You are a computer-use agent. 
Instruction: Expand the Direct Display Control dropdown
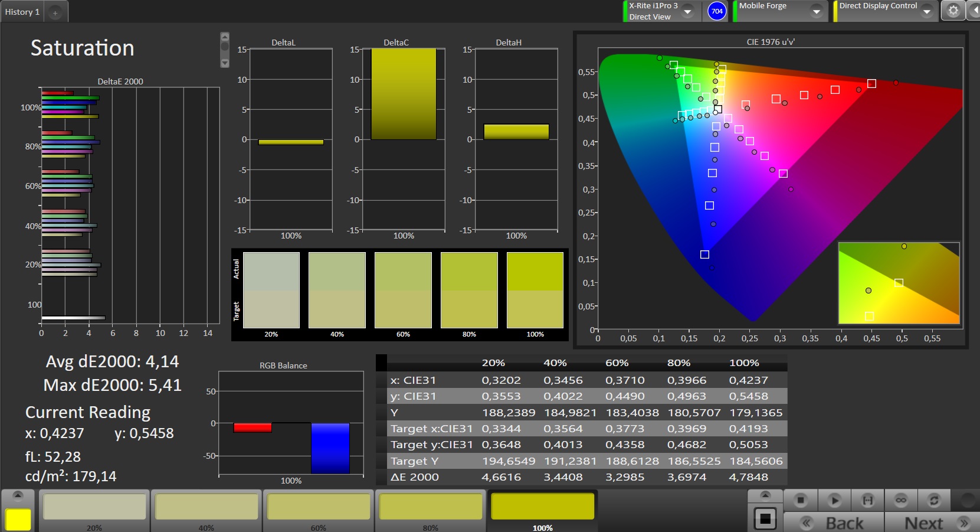[x=927, y=11]
